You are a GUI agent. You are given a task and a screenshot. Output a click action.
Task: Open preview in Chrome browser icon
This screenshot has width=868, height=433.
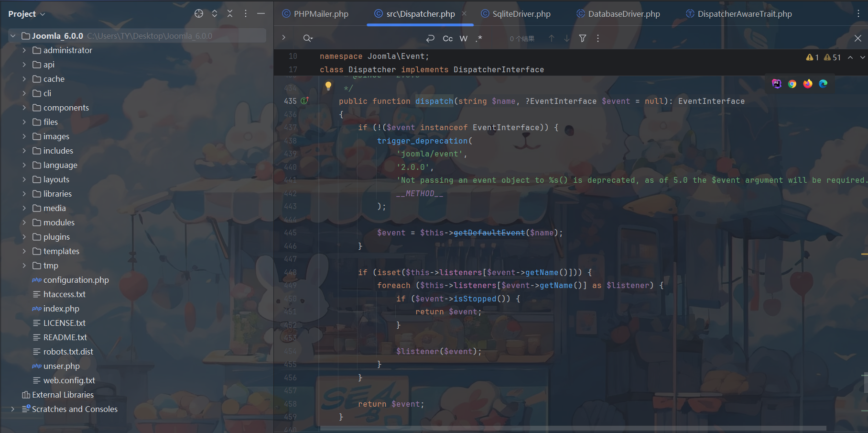click(x=792, y=84)
